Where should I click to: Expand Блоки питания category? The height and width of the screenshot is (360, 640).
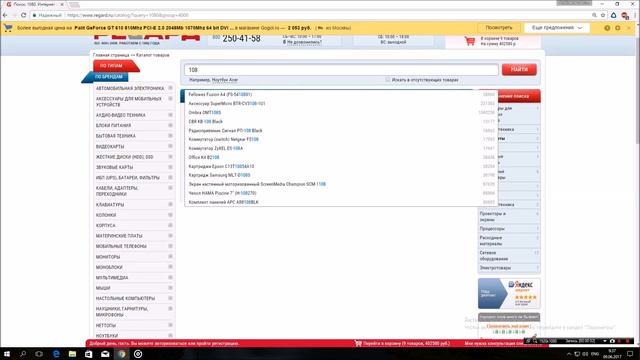[171, 125]
